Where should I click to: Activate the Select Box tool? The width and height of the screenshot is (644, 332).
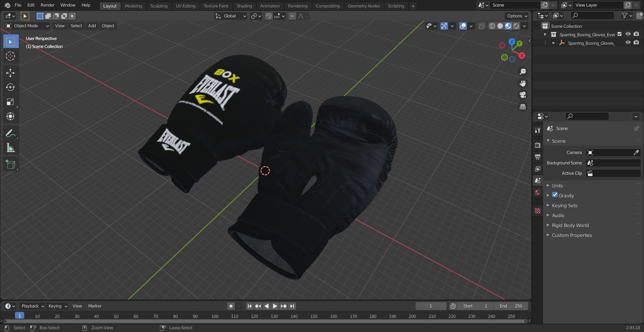[x=10, y=41]
